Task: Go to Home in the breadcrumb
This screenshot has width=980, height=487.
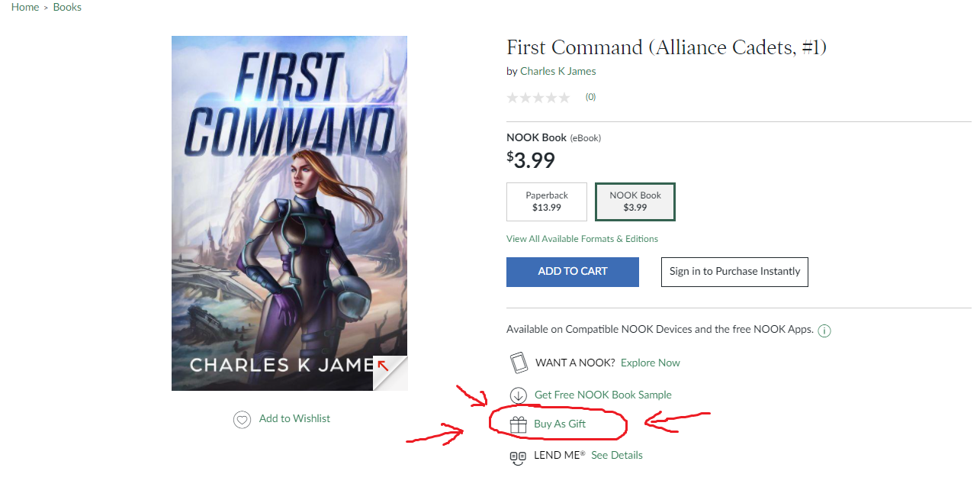Action: (25, 8)
